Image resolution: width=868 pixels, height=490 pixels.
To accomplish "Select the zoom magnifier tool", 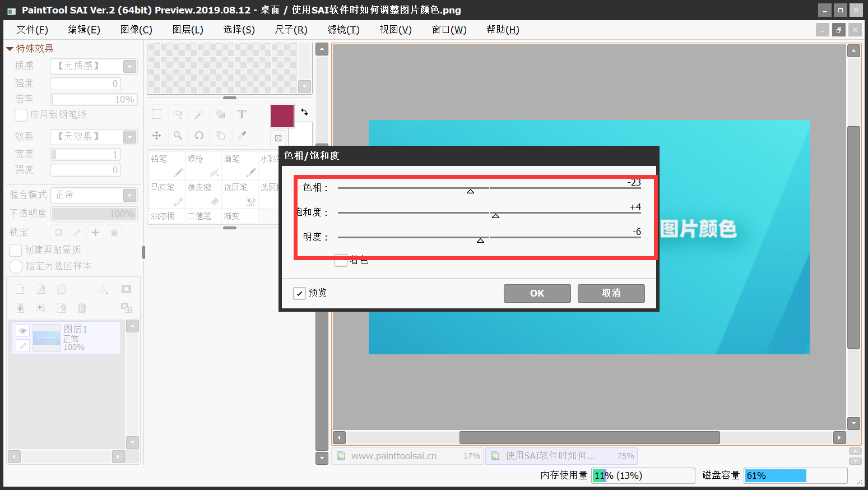I will pos(178,136).
